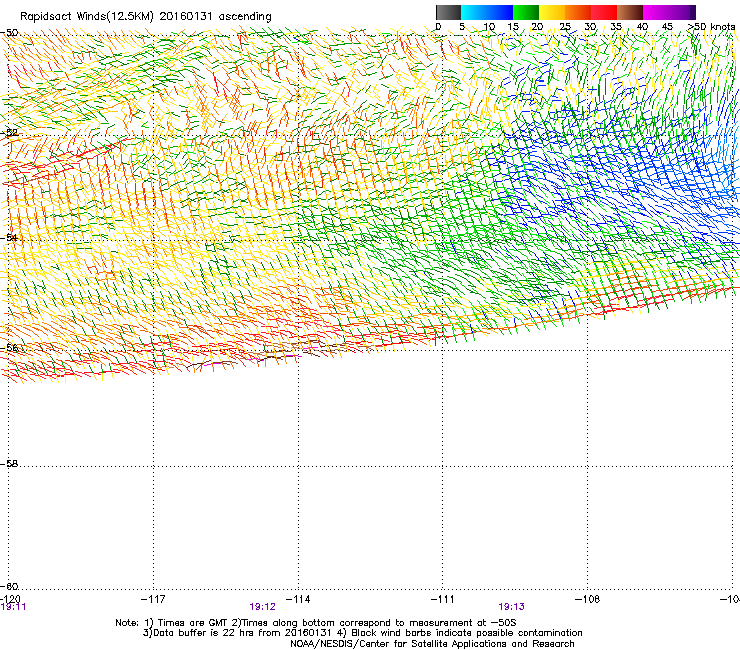Screen dimensions: 740x650
Task: Click the 'Times are GMT' note line
Action: (316, 623)
